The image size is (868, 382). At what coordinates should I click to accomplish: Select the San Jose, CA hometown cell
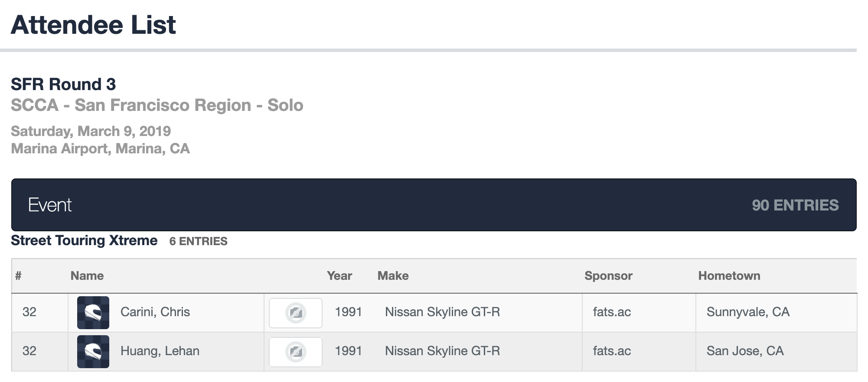coord(745,351)
